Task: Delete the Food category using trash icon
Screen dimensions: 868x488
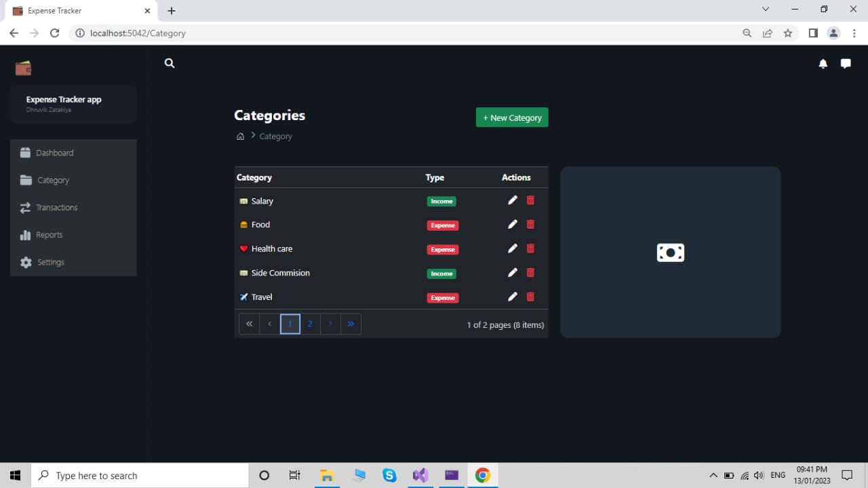Action: (530, 224)
